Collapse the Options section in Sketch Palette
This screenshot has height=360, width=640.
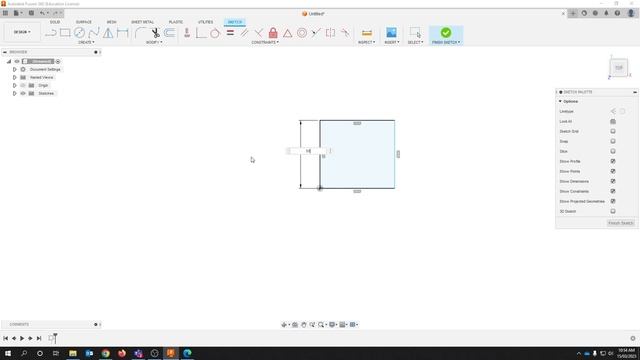pos(560,101)
